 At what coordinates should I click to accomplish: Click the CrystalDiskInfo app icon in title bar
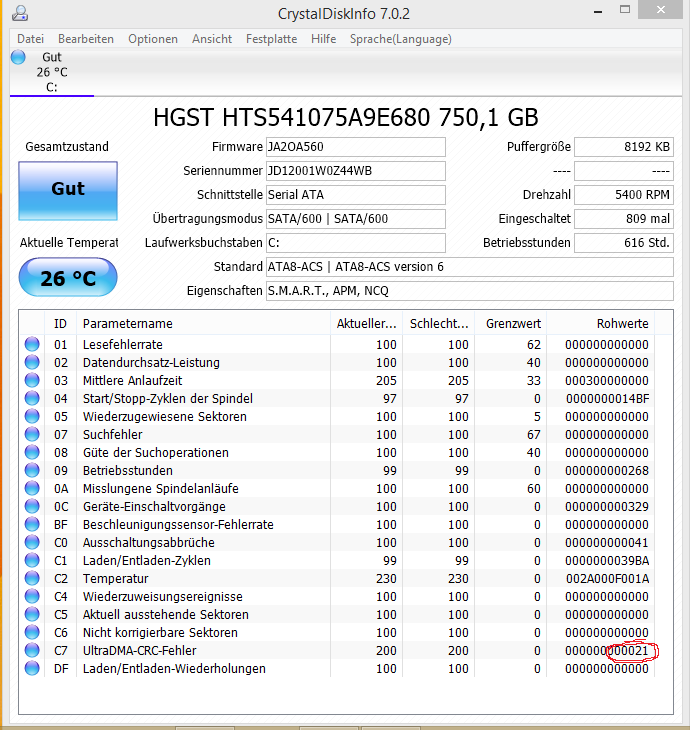pos(20,14)
